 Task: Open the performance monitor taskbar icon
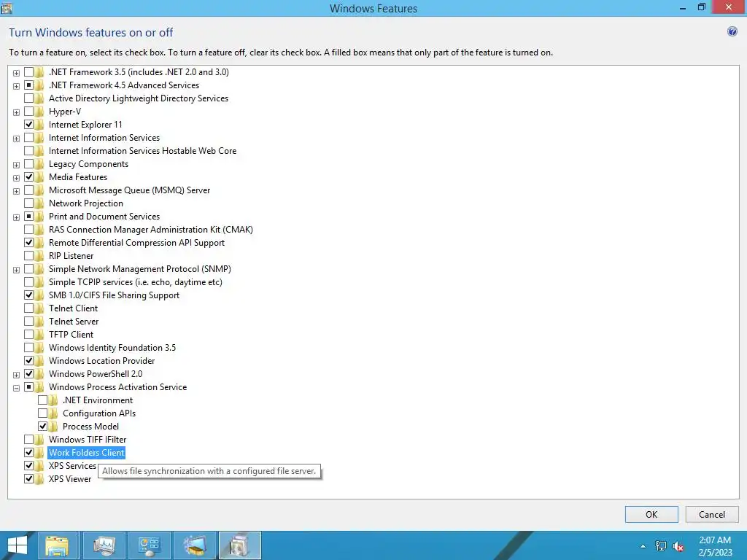point(104,545)
